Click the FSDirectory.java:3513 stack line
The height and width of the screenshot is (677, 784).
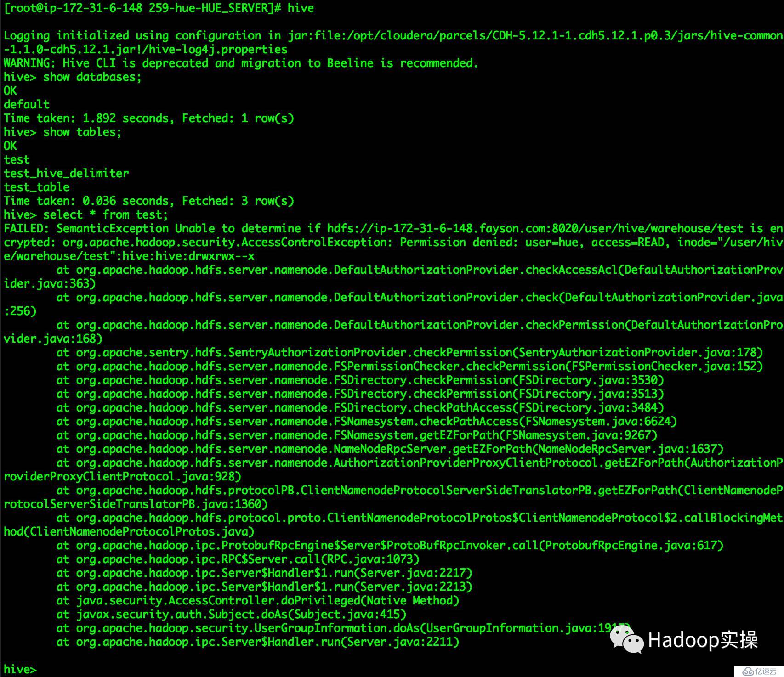pyautogui.click(x=360, y=394)
